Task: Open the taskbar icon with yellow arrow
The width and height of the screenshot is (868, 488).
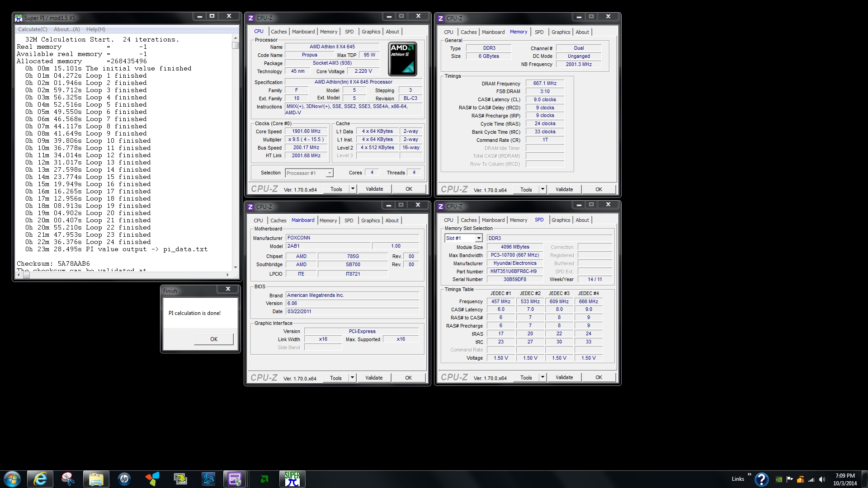Action: pyautogui.click(x=180, y=479)
